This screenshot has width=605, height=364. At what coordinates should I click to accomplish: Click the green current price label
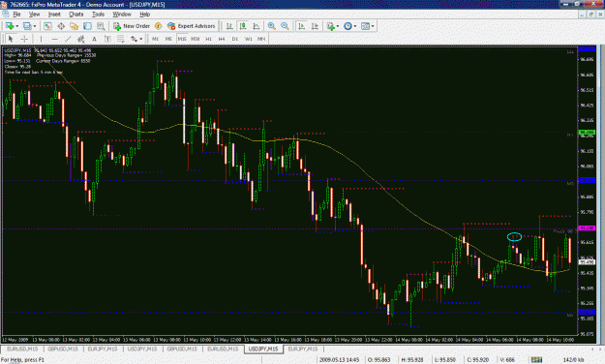click(587, 133)
